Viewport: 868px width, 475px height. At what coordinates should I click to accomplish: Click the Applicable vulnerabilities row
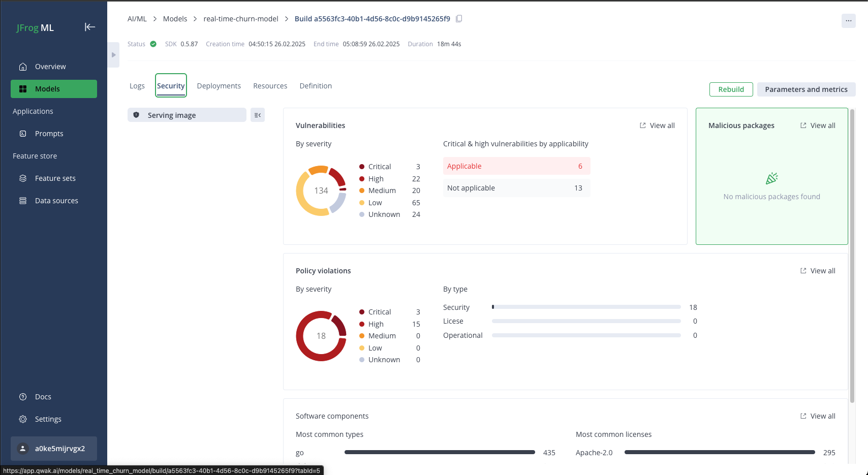click(x=516, y=166)
